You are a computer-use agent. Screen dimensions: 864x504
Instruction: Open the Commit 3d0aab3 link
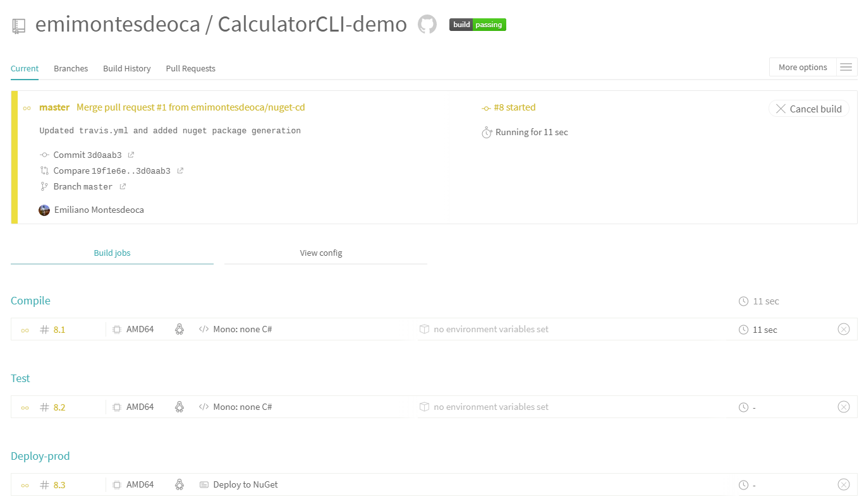pos(87,155)
